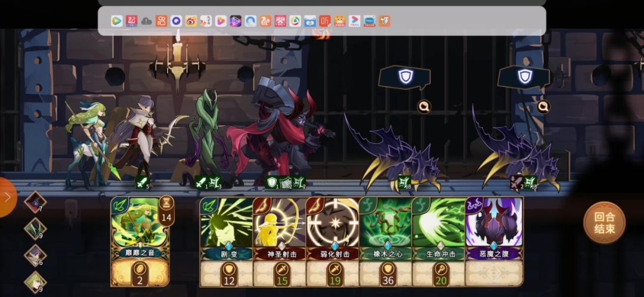Viewport: 644px width, 297px height.
Task: Open the orange 听 app icon
Action: pyautogui.click(x=325, y=21)
